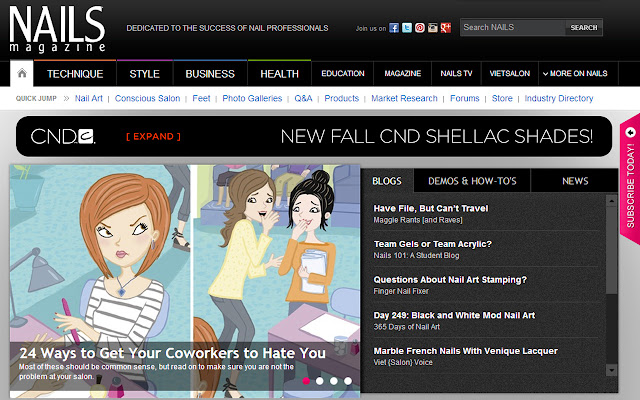Open the Google Plus icon in header
640x400 pixels.
pos(446,28)
